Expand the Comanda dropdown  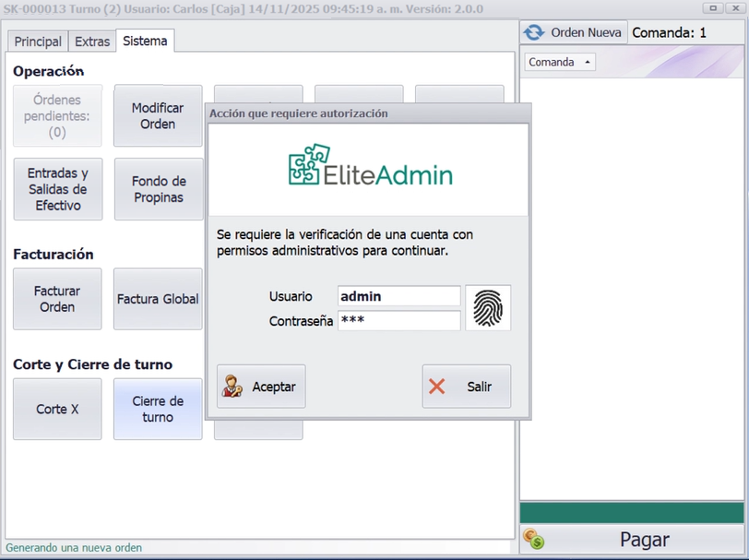560,62
